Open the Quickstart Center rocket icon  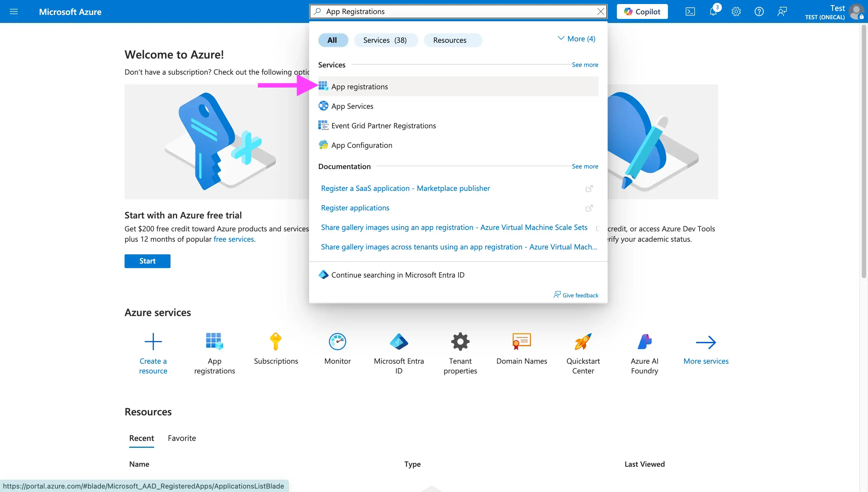tap(583, 341)
